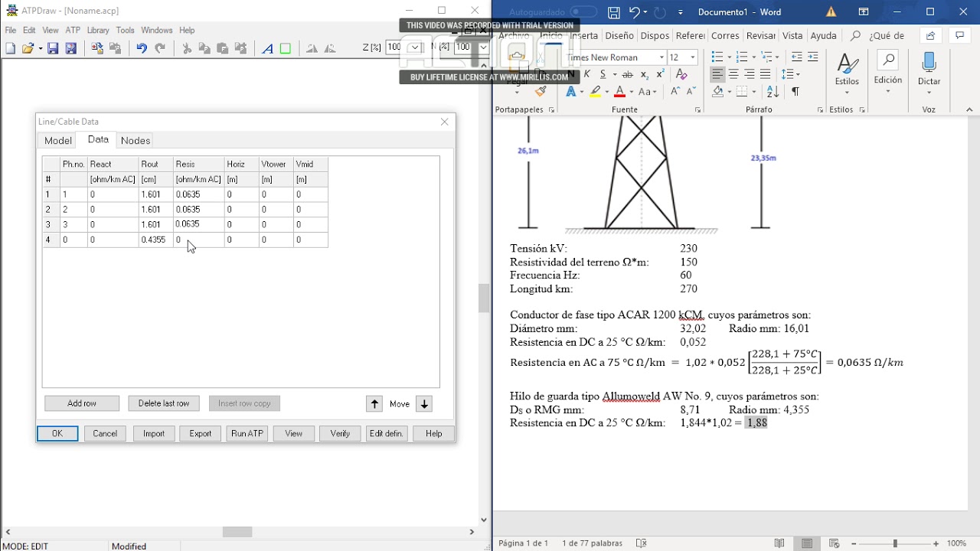Screen dimensions: 980x551
Task: Switch to Web layout view in Word status bar
Action: pos(835,543)
